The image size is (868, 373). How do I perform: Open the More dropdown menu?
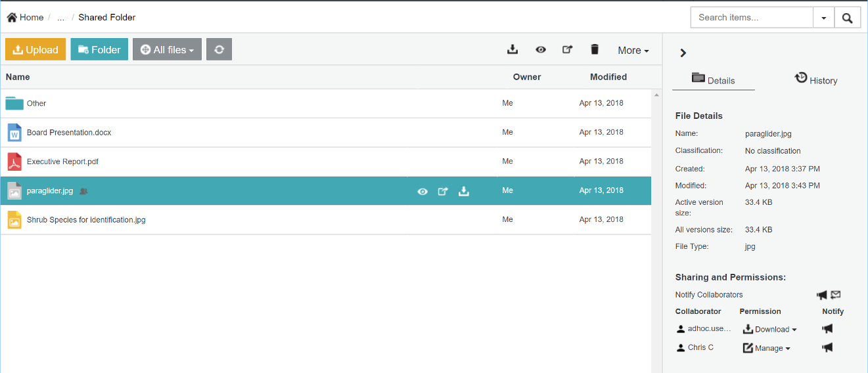(633, 51)
